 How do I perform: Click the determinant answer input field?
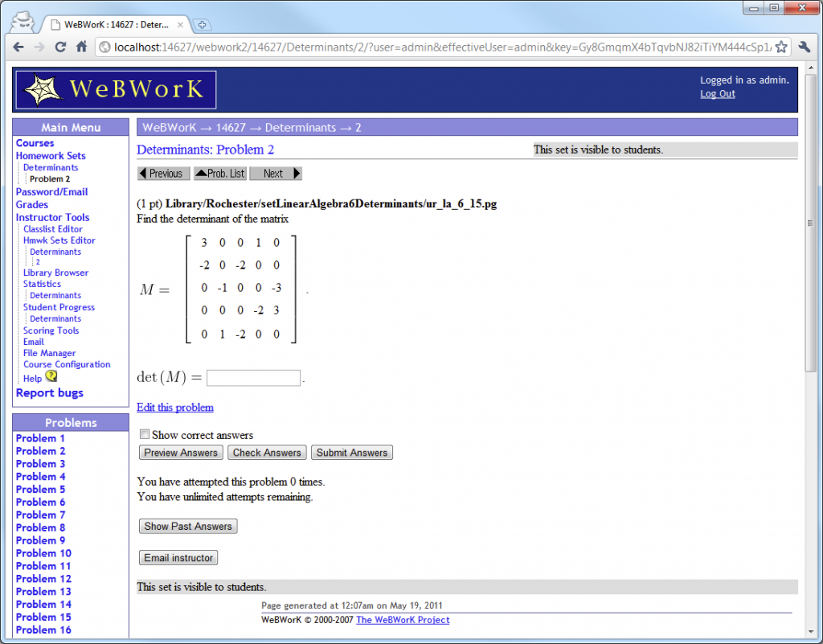(x=252, y=377)
